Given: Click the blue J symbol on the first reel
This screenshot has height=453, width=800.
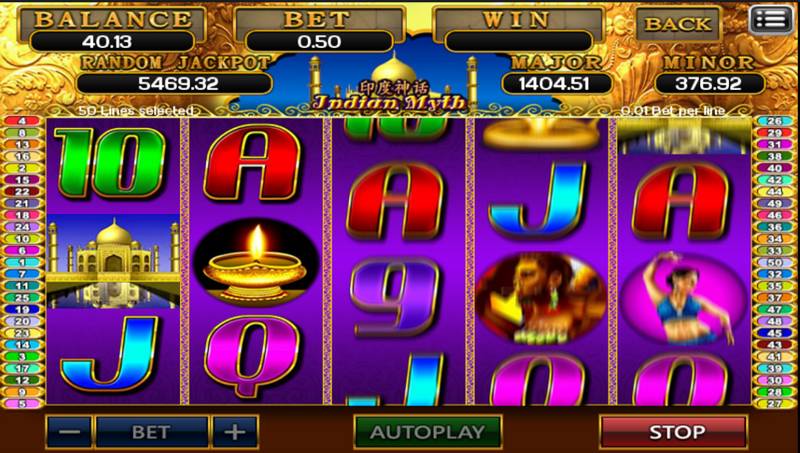Looking at the screenshot, I should click(109, 353).
